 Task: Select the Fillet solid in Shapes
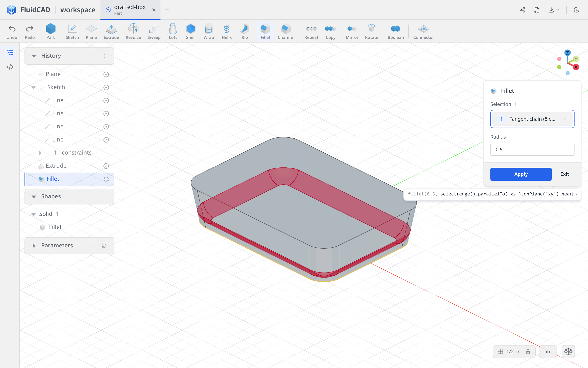55,227
